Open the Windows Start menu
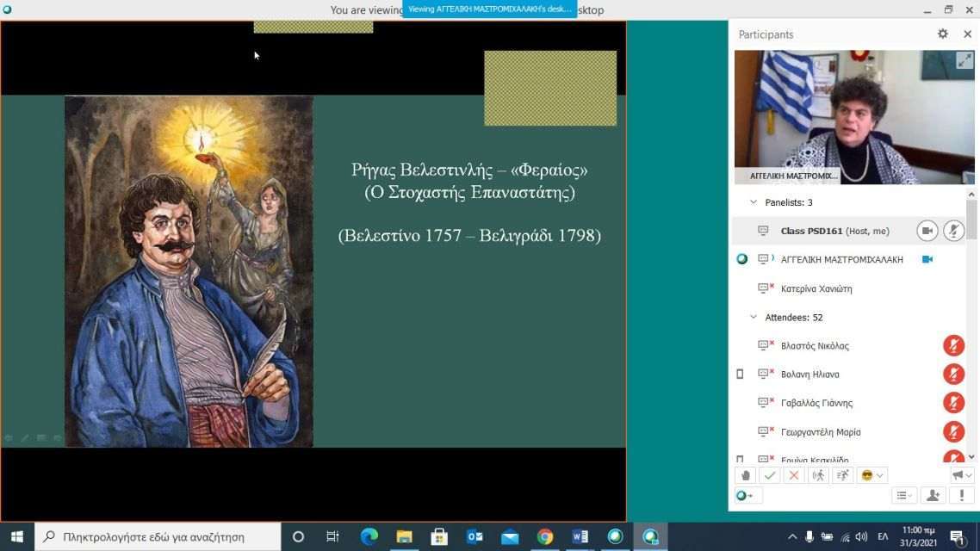Screen dimensions: 980x551 point(17,536)
